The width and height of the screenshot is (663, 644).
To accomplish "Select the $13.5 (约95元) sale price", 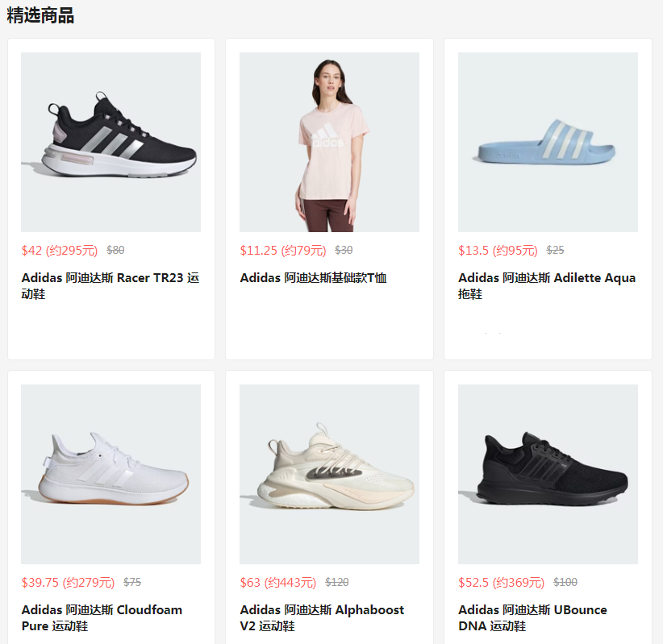I will (498, 250).
